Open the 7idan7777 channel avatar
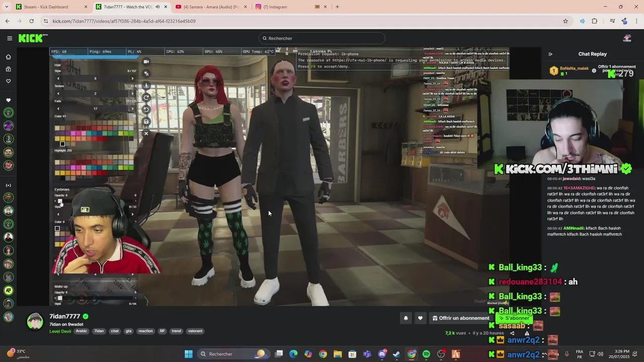This screenshot has height=362, width=644. 35,321
